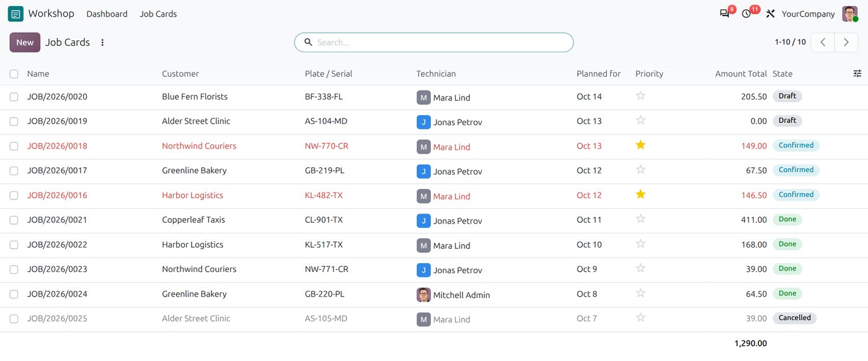Image resolution: width=868 pixels, height=361 pixels.
Task: Click Jonas Petrov avatar on JOB/2026/0021
Action: point(423,220)
